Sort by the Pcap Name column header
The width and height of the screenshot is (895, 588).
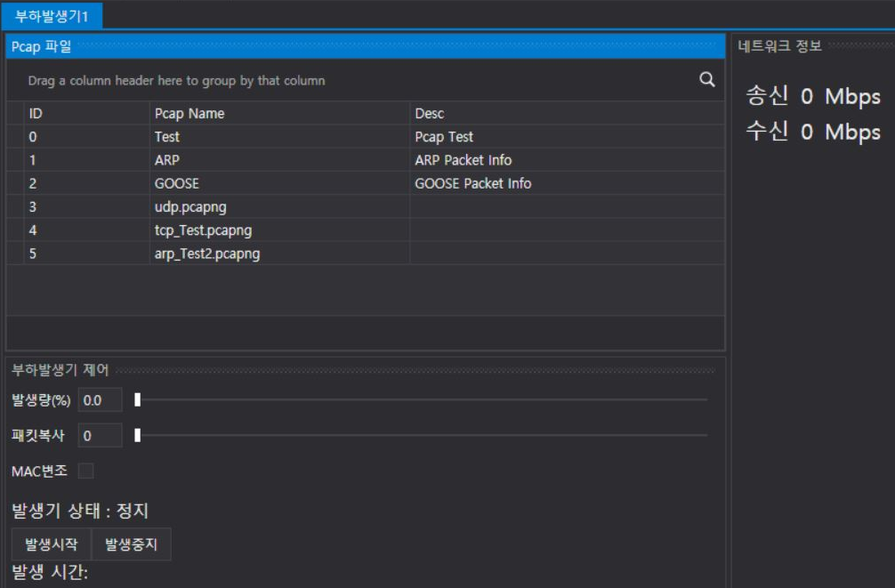279,113
